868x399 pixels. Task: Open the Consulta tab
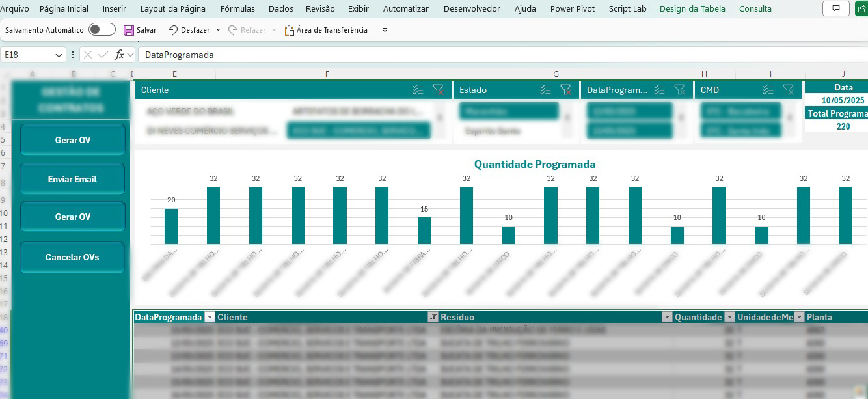[x=755, y=8]
